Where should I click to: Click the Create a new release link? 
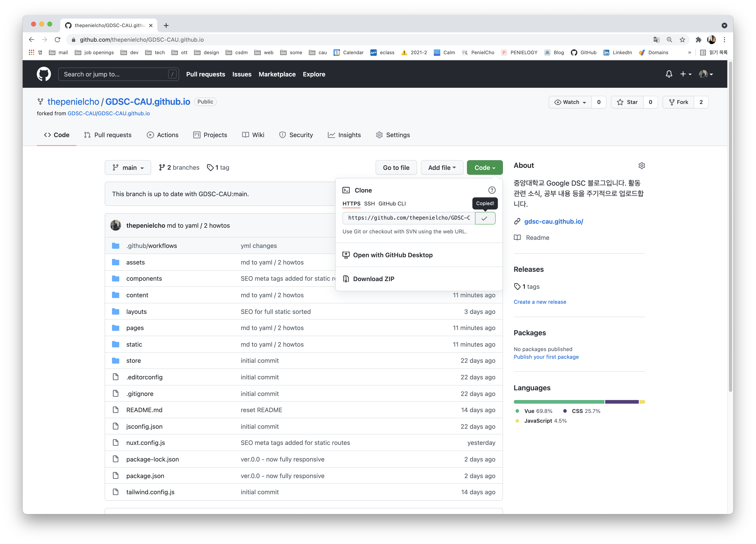540,301
